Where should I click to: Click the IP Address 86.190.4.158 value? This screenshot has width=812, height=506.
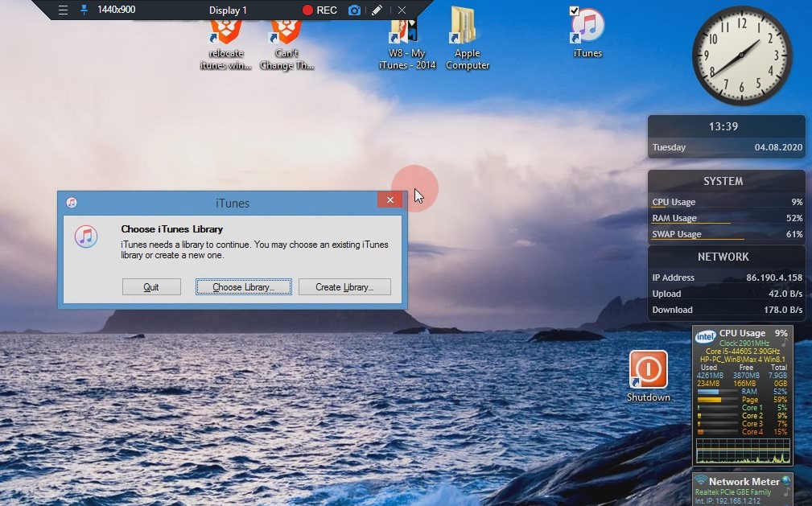pyautogui.click(x=774, y=278)
